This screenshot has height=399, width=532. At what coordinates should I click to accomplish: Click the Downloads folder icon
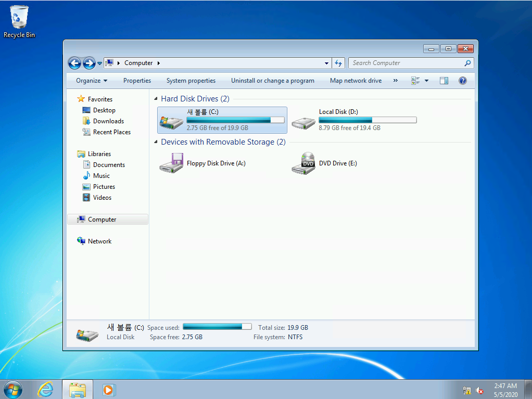(x=86, y=121)
